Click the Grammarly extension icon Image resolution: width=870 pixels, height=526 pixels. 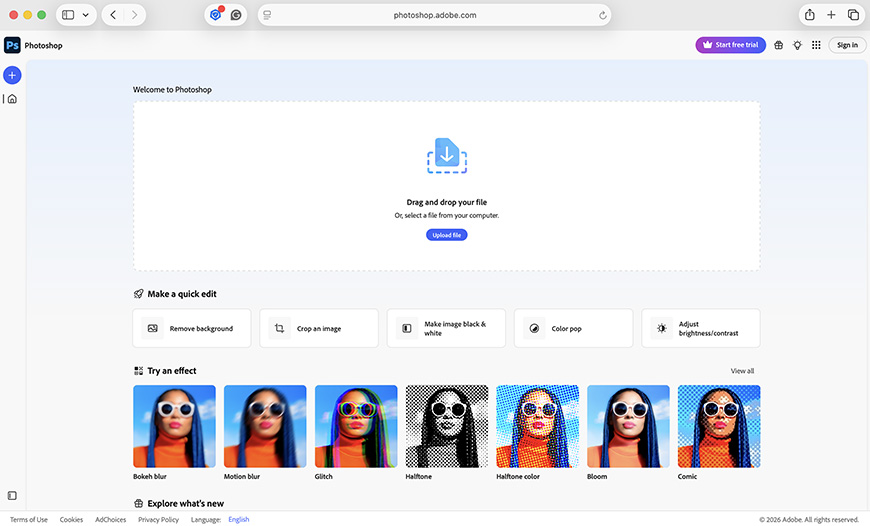[x=236, y=15]
